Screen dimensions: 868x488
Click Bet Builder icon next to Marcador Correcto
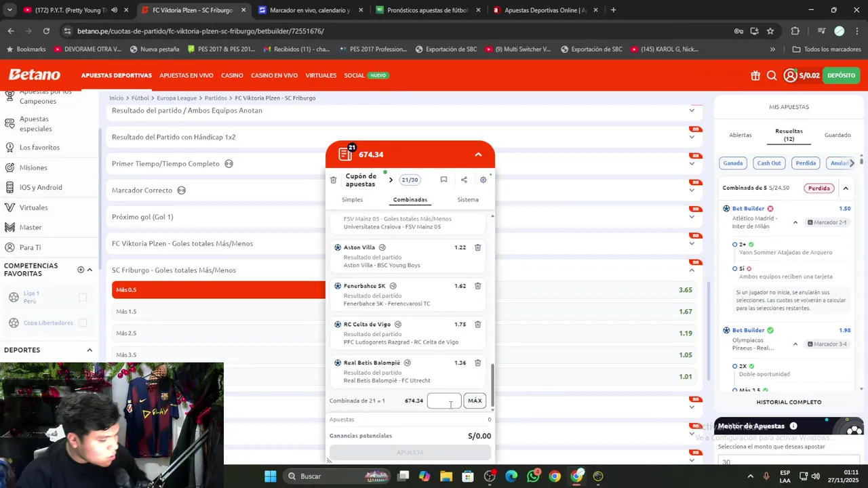pyautogui.click(x=181, y=190)
